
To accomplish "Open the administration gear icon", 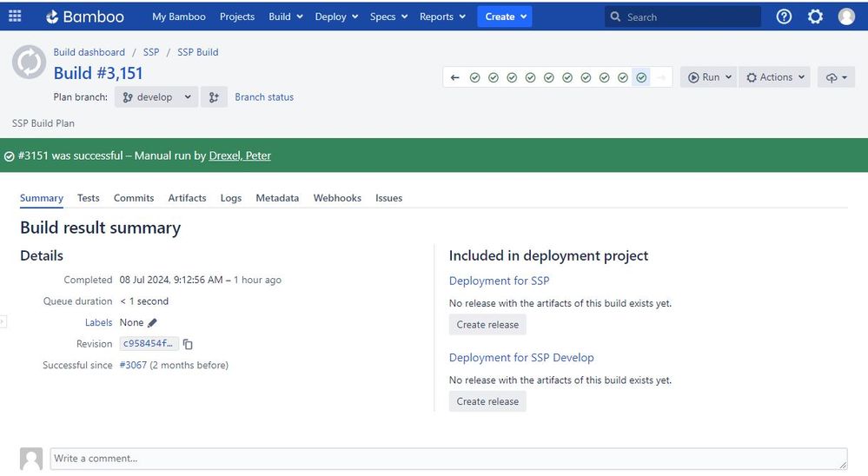I will point(815,17).
